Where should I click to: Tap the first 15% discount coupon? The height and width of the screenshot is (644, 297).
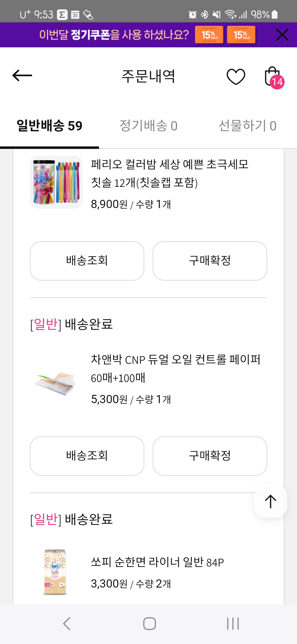209,35
